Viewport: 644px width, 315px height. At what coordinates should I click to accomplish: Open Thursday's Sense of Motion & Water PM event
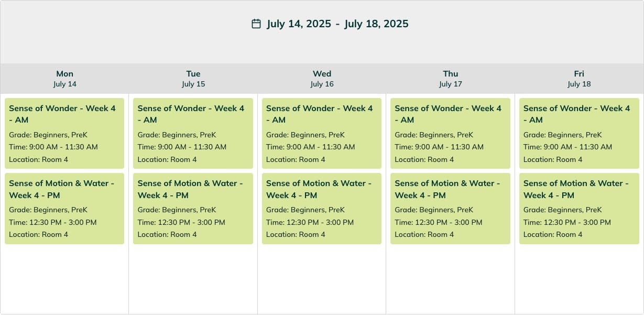(450, 209)
